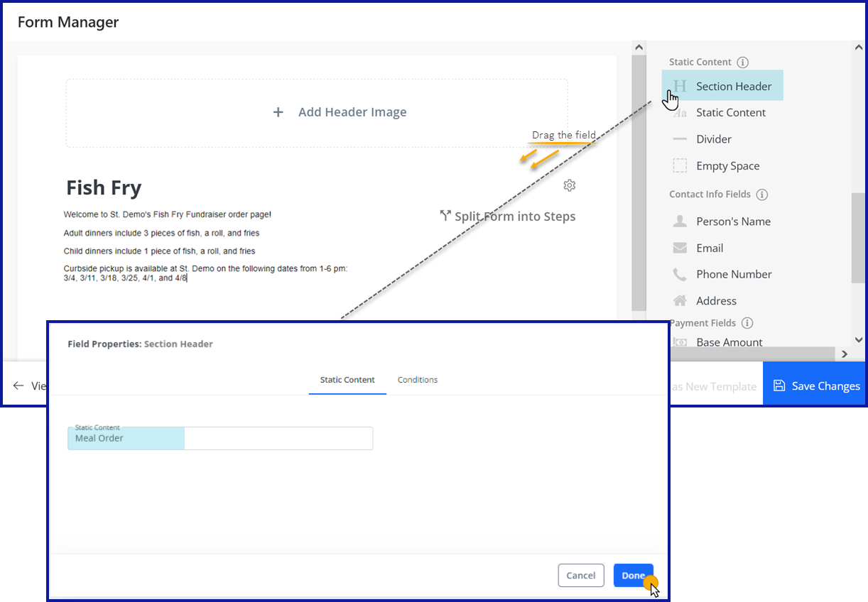Click the Static Content Aa icon
Viewport: 868px width, 602px height.
680,113
